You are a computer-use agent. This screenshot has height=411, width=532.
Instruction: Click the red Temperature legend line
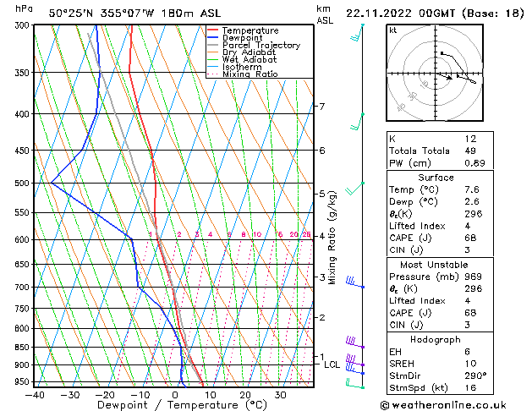click(x=215, y=30)
